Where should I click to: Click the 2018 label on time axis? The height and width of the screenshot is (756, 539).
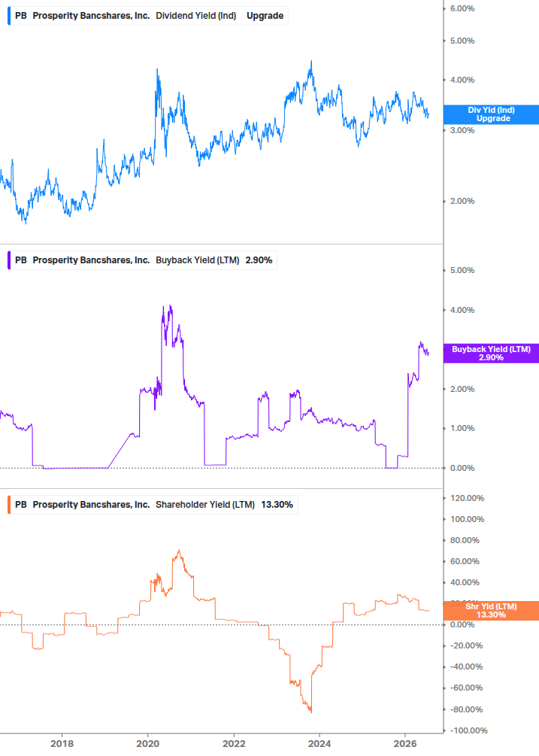point(62,743)
